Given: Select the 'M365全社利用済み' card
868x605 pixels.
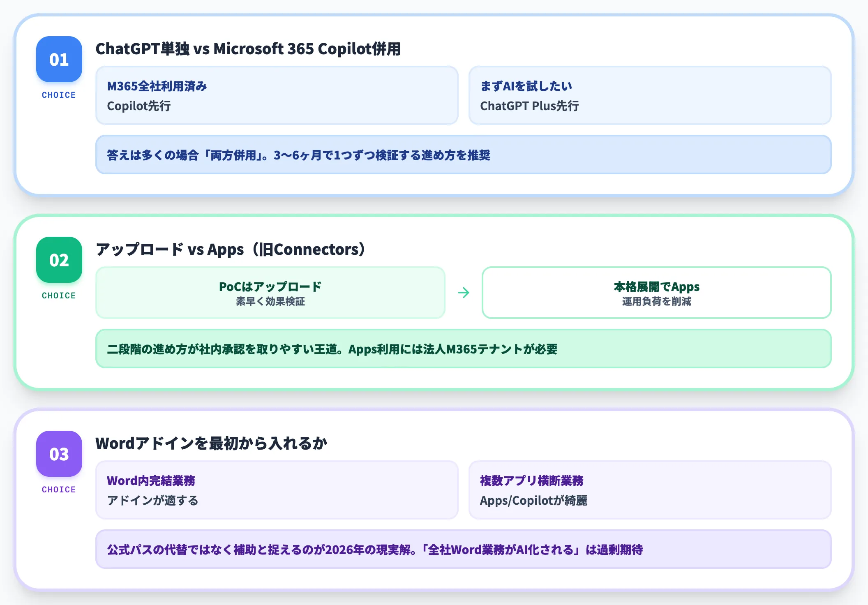Looking at the screenshot, I should [x=277, y=95].
